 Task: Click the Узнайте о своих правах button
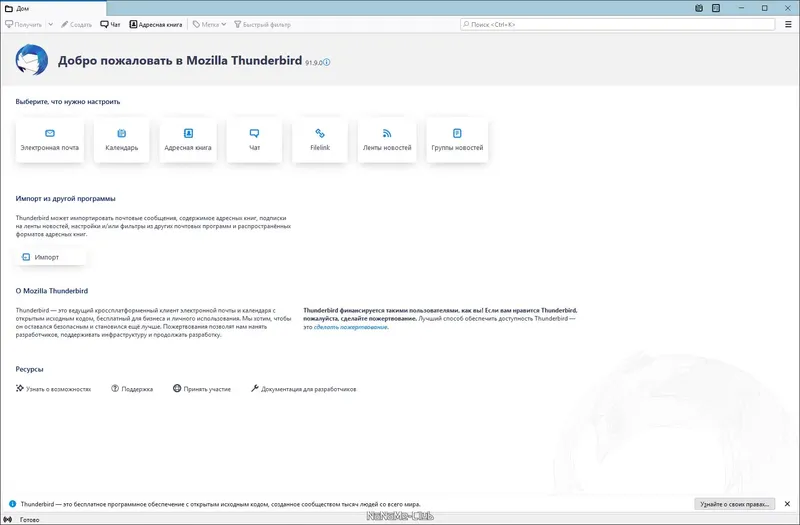click(735, 504)
